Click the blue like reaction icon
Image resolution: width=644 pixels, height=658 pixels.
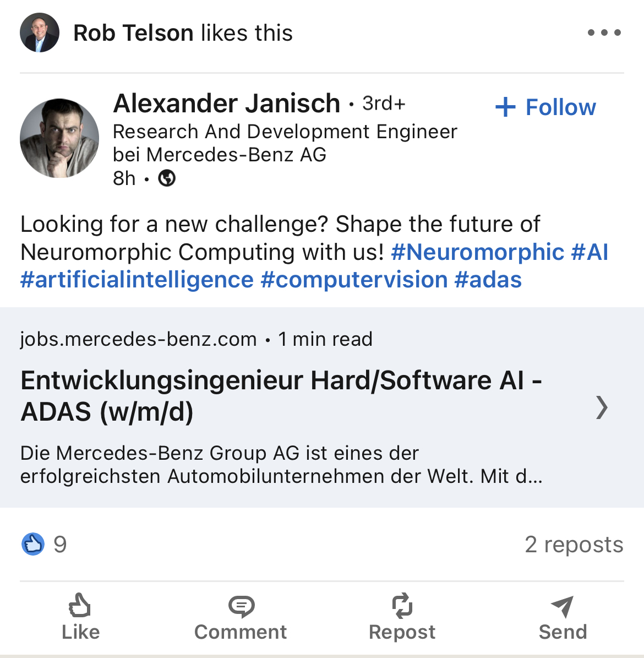point(33,544)
